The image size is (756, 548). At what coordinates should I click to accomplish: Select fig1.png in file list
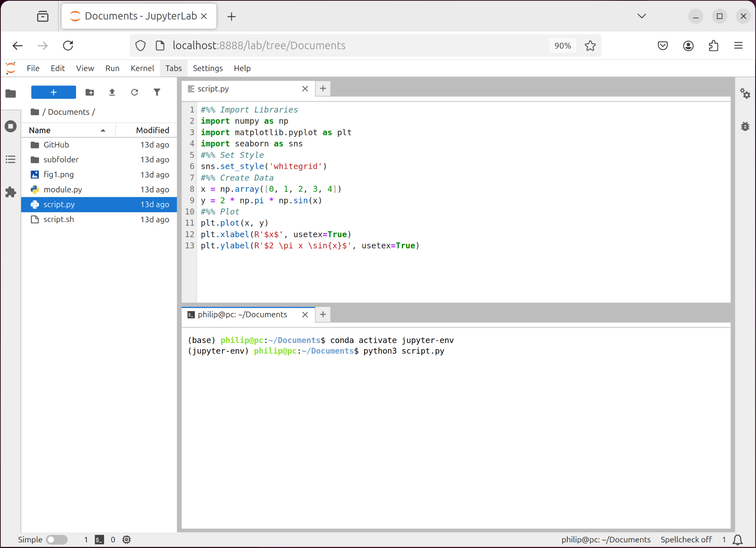point(99,175)
